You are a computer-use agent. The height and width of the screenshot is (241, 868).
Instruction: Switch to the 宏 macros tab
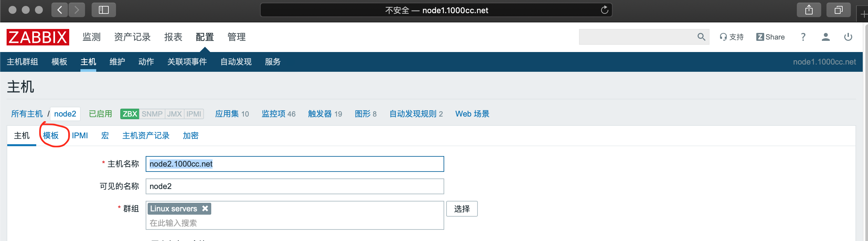(105, 136)
